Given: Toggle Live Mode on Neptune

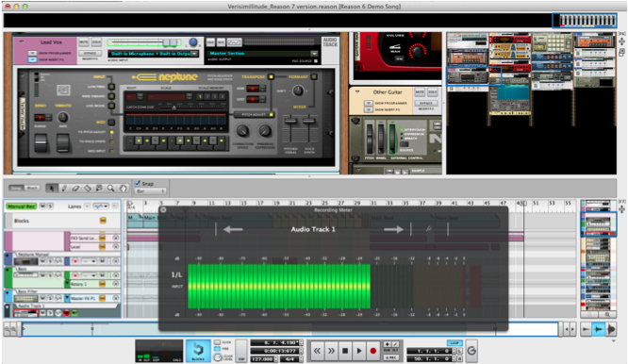Looking at the screenshot, I should [111, 106].
